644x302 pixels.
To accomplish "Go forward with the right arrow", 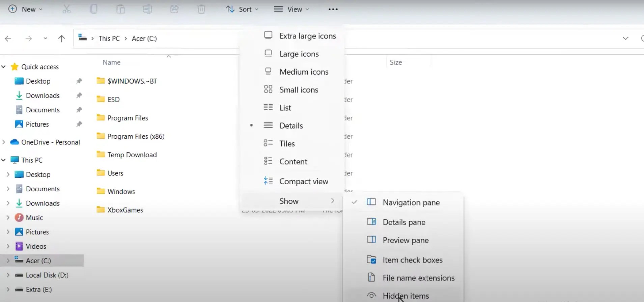I will pyautogui.click(x=29, y=38).
